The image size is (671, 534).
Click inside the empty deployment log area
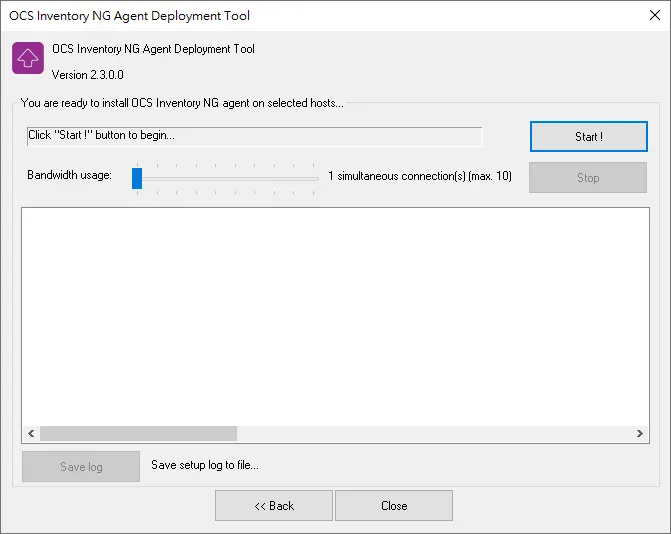coord(336,317)
